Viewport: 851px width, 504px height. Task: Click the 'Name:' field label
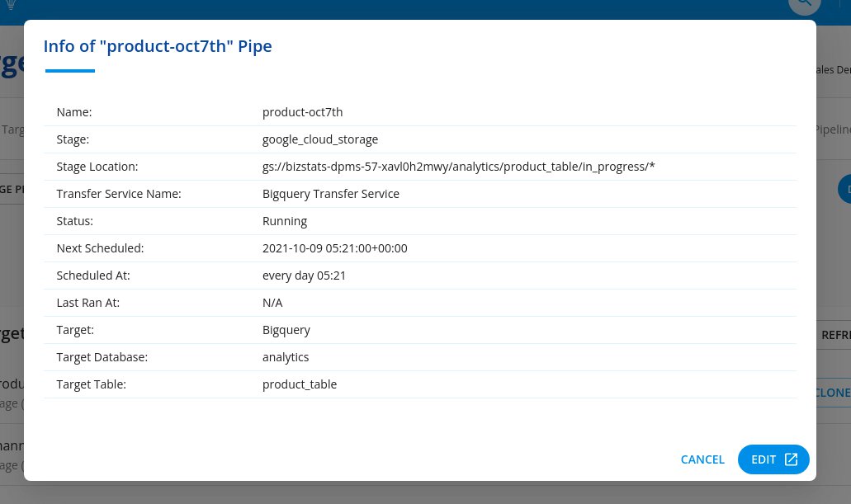74,112
